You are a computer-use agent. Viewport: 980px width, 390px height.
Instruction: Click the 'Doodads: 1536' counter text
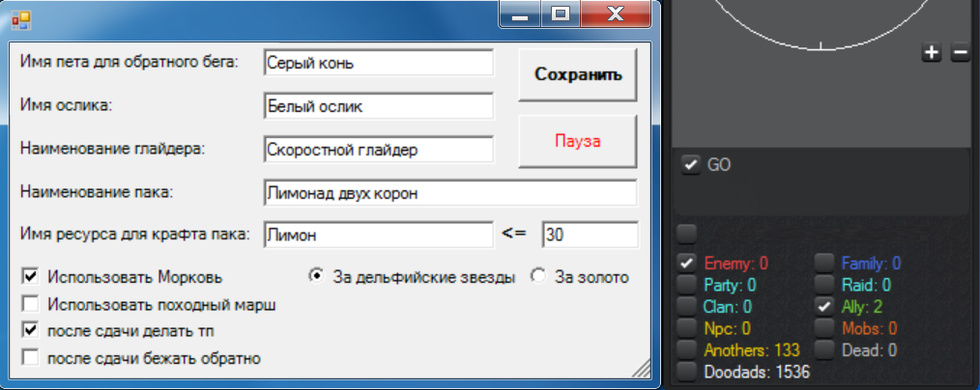pyautogui.click(x=757, y=373)
